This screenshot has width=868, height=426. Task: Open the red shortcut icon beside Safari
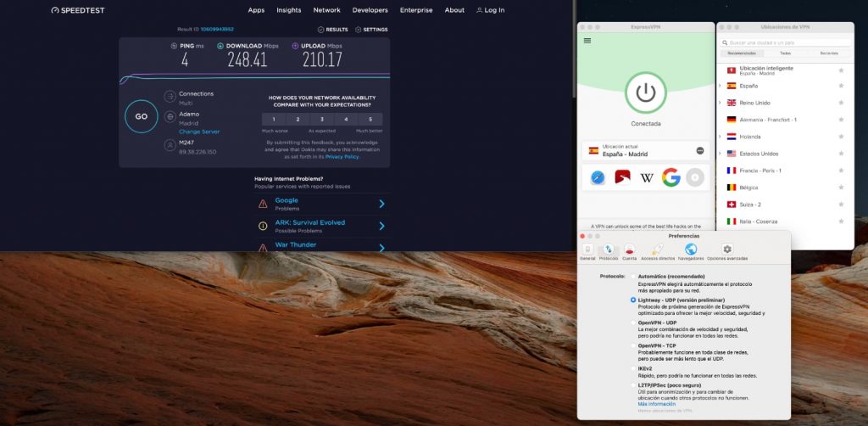coord(622,177)
